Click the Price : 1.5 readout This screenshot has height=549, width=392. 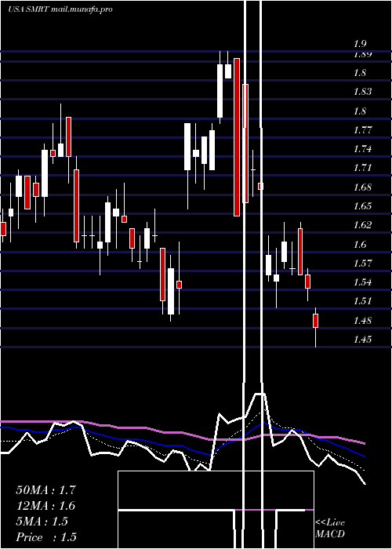[x=45, y=537]
